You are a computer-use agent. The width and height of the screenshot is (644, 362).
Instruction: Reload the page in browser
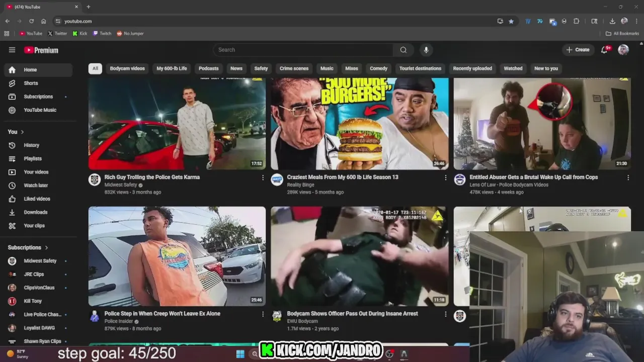[31, 21]
